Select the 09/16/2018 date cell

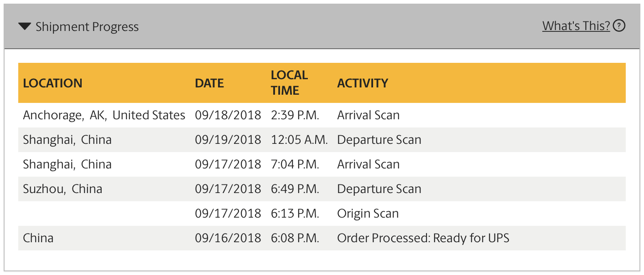click(x=228, y=238)
